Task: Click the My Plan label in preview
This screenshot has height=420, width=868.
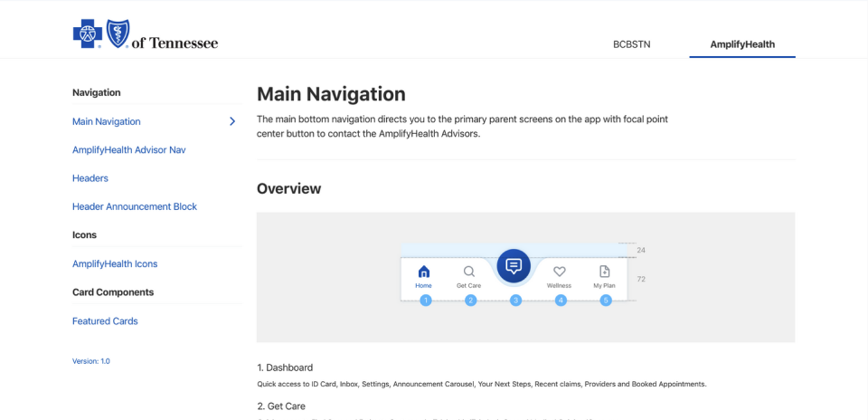Action: coord(605,286)
